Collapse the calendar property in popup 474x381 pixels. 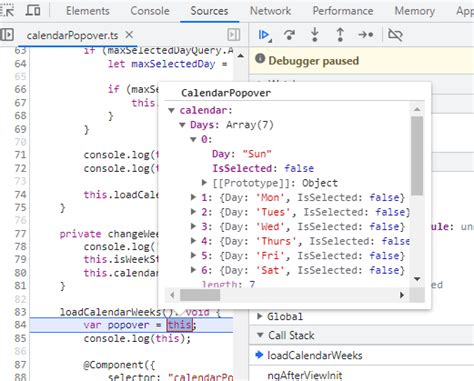[171, 110]
